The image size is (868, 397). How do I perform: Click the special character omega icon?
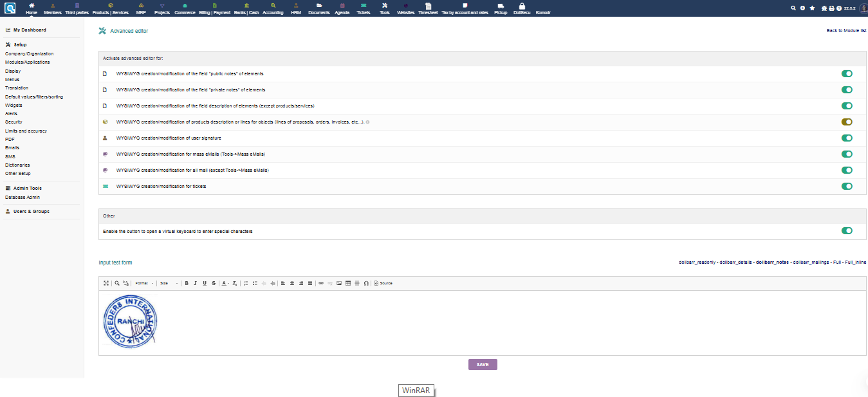click(x=366, y=283)
